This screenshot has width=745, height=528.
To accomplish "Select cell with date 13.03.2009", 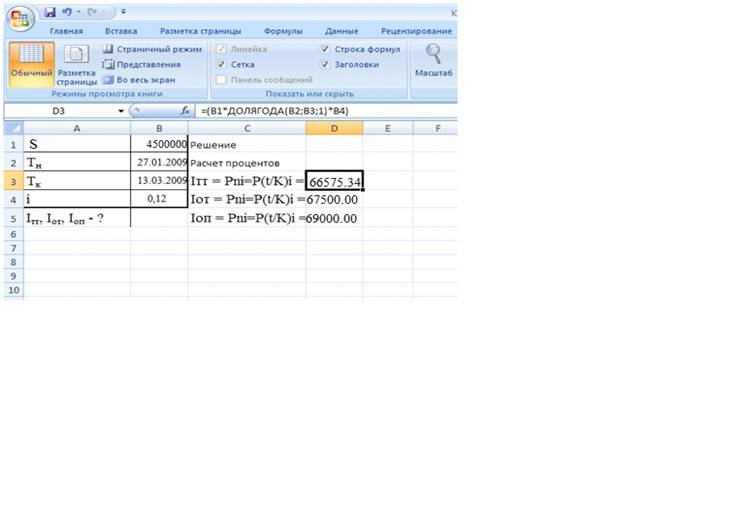I will 159,181.
